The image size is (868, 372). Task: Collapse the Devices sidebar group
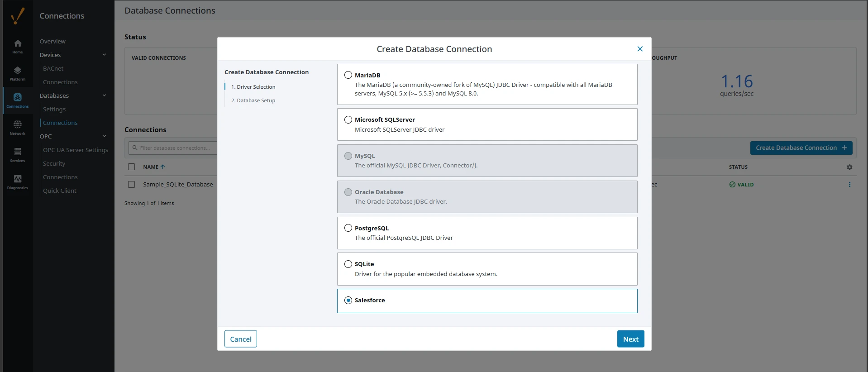[x=105, y=55]
